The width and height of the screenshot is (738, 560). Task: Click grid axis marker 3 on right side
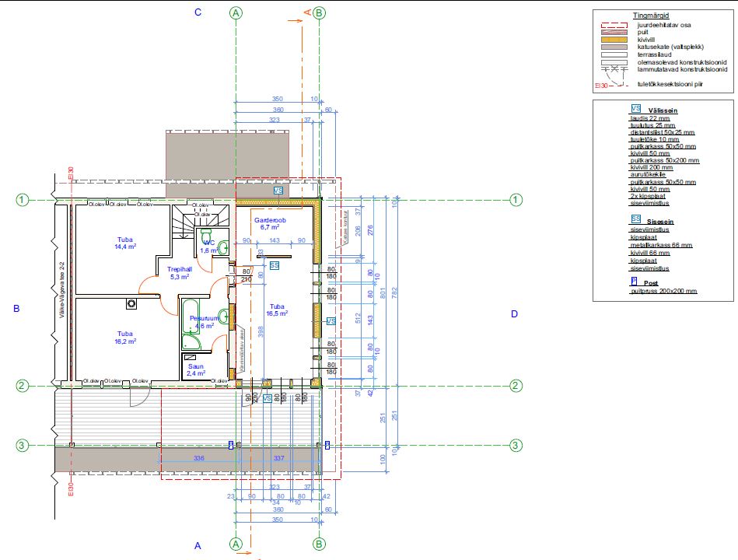point(516,446)
